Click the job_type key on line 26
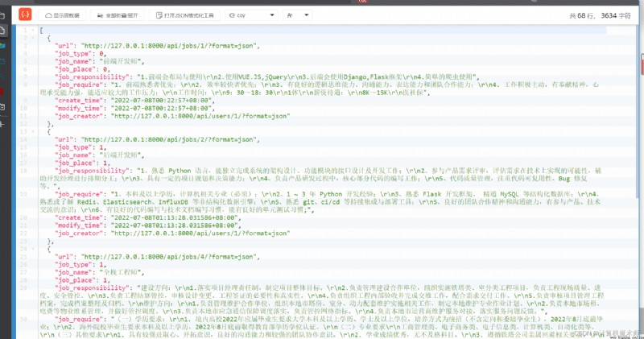Screen dimensions: 644x339 pos(73,264)
